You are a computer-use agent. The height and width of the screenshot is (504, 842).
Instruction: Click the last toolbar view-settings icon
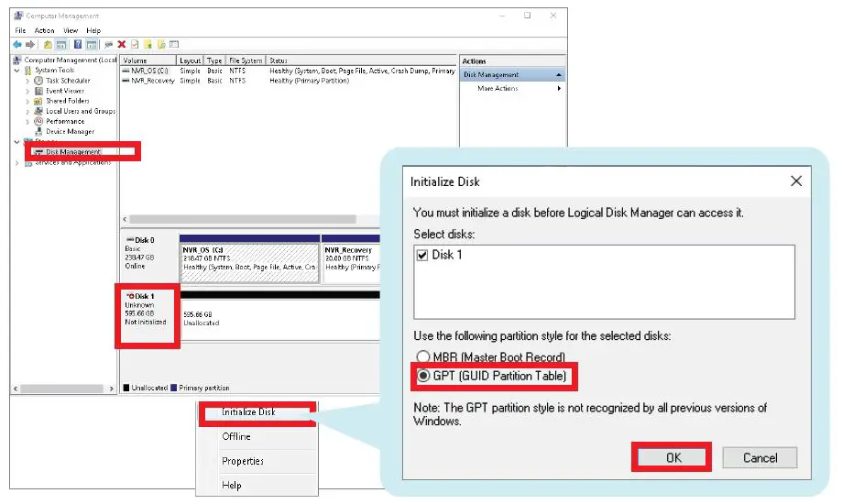pos(174,45)
